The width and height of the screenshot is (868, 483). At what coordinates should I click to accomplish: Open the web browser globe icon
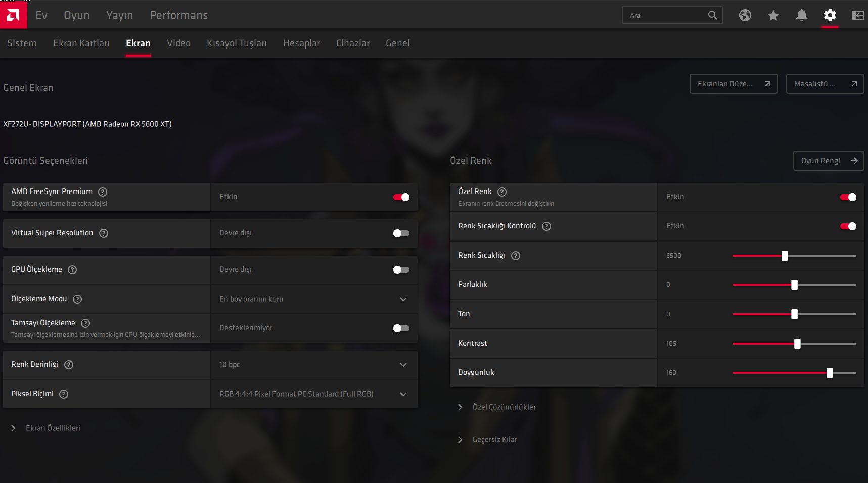tap(745, 15)
